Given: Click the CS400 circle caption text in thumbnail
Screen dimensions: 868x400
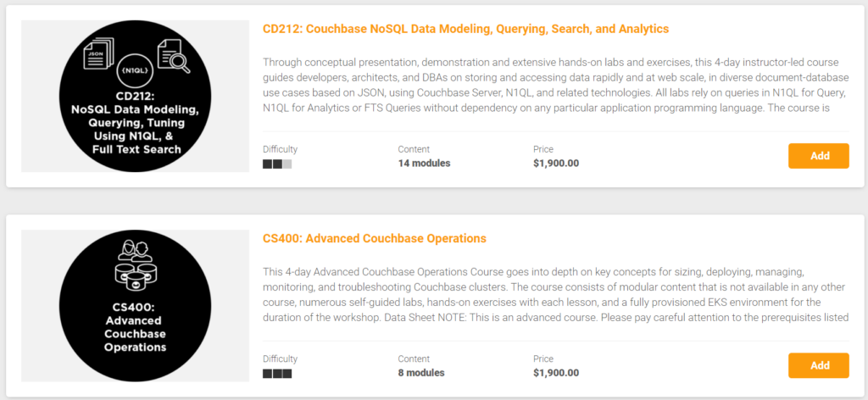Looking at the screenshot, I should 135,327.
